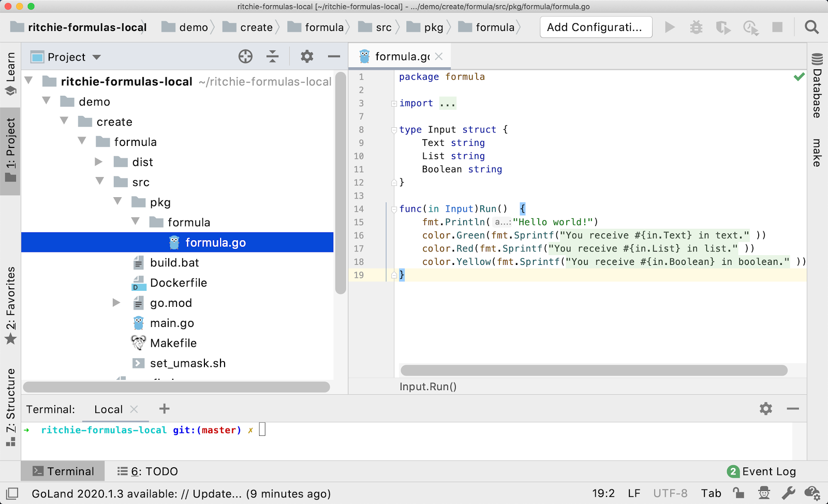Open the 2: Favorites tool window
Image resolution: width=828 pixels, height=504 pixels.
click(x=11, y=305)
